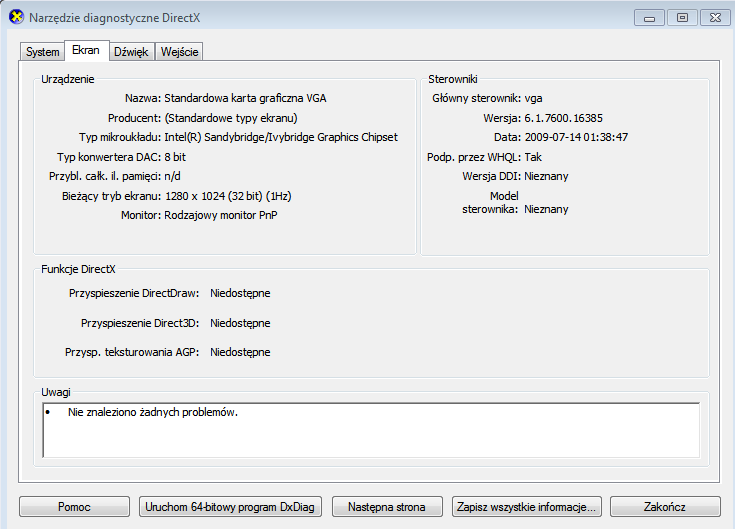Open the Dźwięk tab
Image resolution: width=735 pixels, height=529 pixels.
pos(131,52)
